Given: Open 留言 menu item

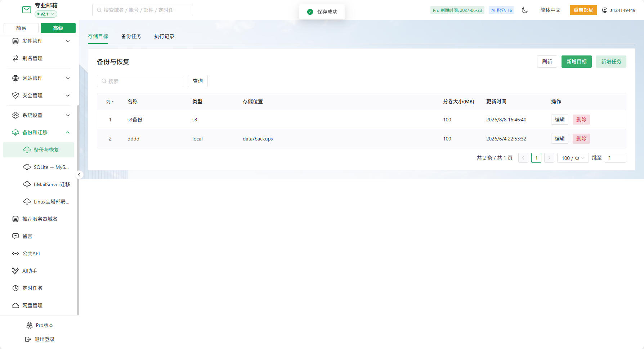Looking at the screenshot, I should (39, 236).
